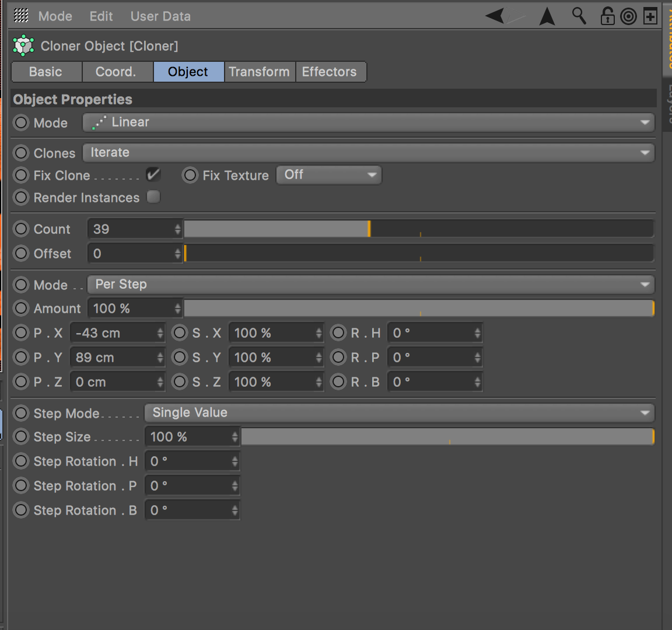Toggle keyframe circle for Step Rotation . P
672x630 pixels.
click(20, 485)
